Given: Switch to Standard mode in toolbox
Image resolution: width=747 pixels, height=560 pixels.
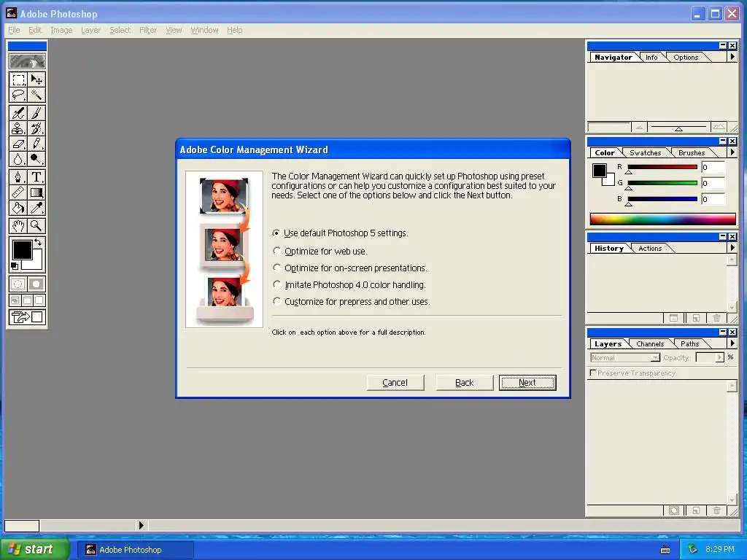Looking at the screenshot, I should pyautogui.click(x=18, y=284).
